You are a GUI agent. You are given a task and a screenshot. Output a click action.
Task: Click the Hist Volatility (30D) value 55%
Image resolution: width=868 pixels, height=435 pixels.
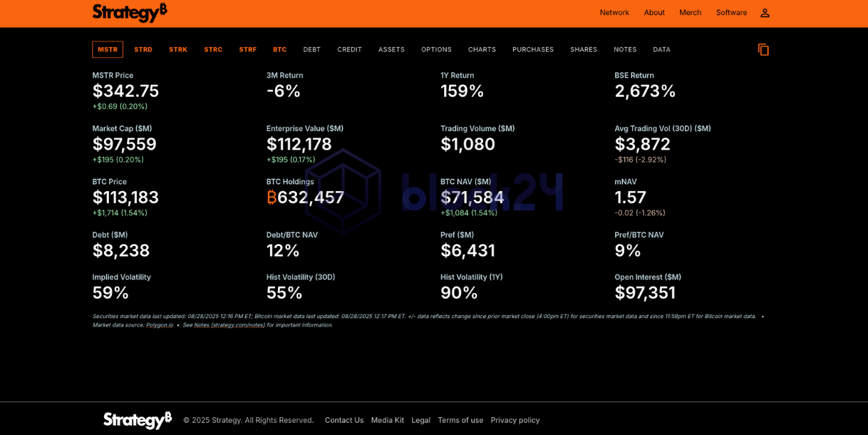coord(284,293)
